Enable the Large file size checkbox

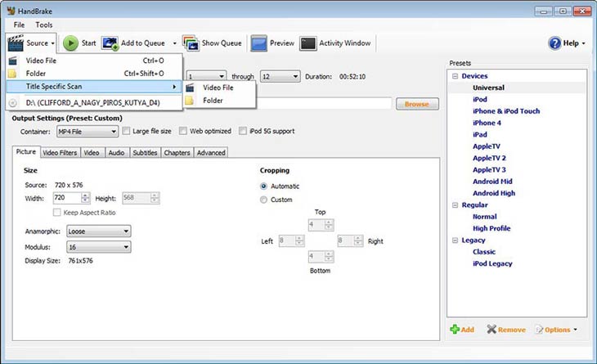126,131
